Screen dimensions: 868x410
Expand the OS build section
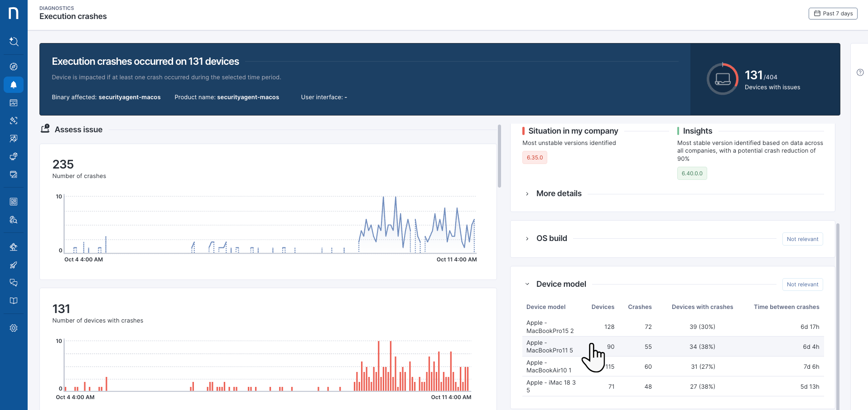point(551,238)
